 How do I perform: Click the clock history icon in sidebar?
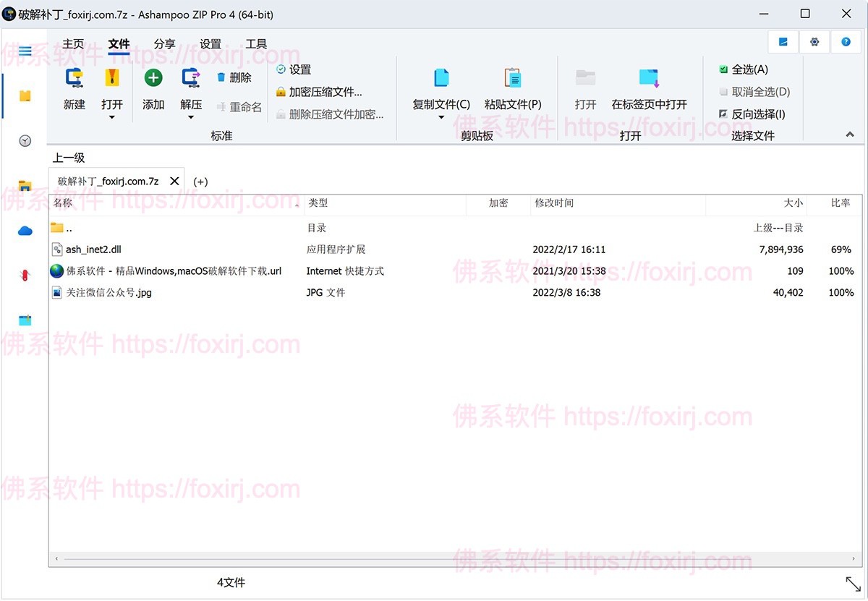pyautogui.click(x=25, y=141)
